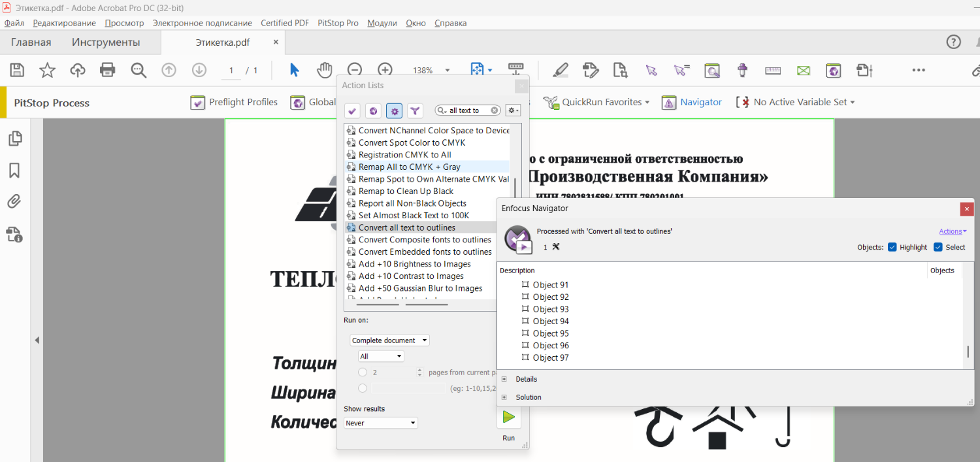980x462 pixels.
Task: Expand the Solution section in Navigator
Action: click(x=504, y=397)
